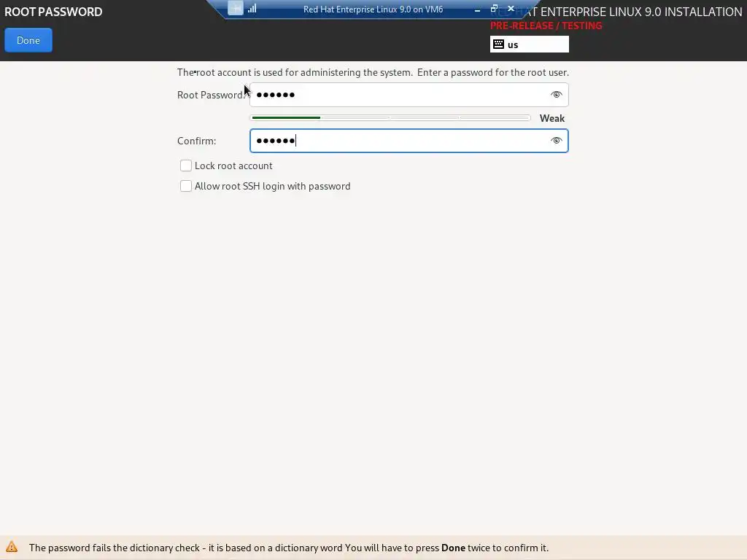The height and width of the screenshot is (560, 747).
Task: Close the VM6 remote session connection
Action: pos(511,9)
